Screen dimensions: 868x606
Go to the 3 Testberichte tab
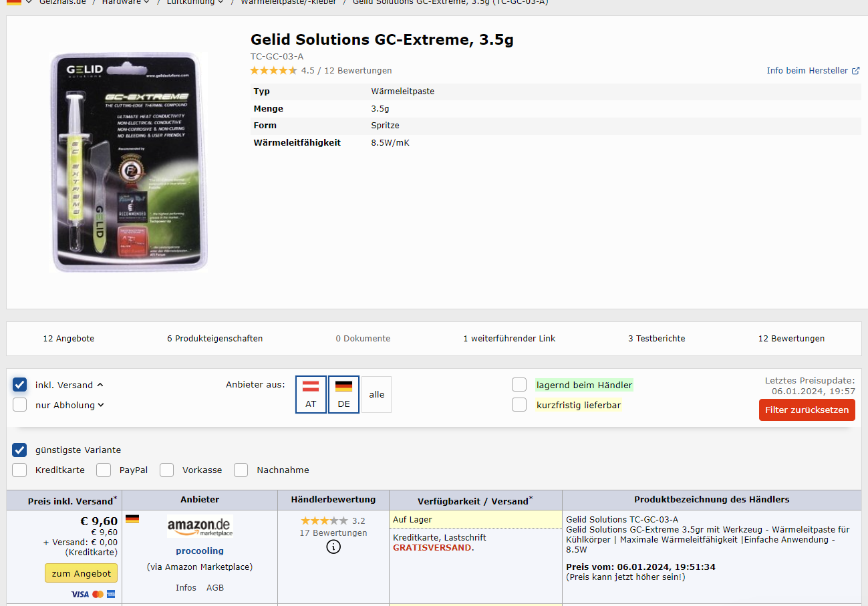(657, 339)
